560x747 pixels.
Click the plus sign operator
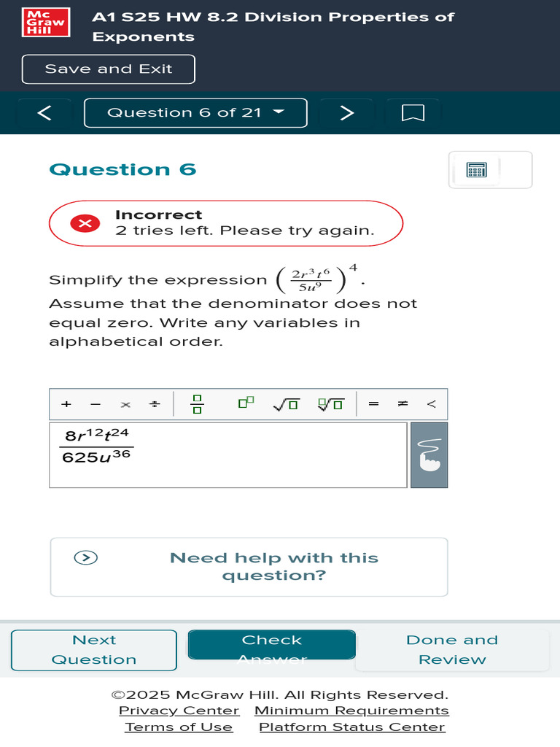pos(66,404)
